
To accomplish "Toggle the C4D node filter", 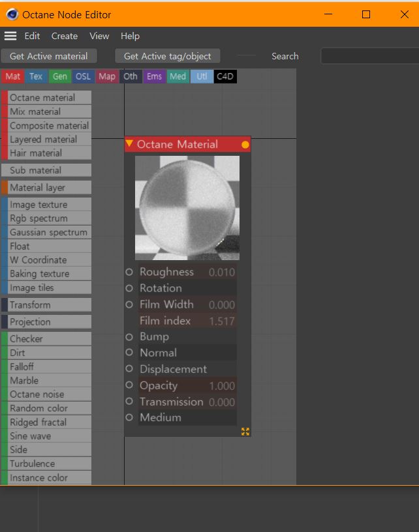I will coord(225,76).
